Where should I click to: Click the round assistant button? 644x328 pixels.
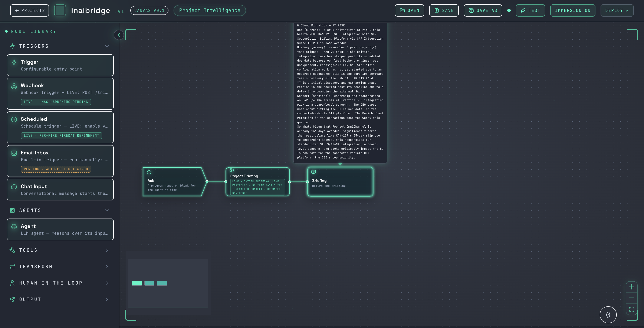point(608,315)
